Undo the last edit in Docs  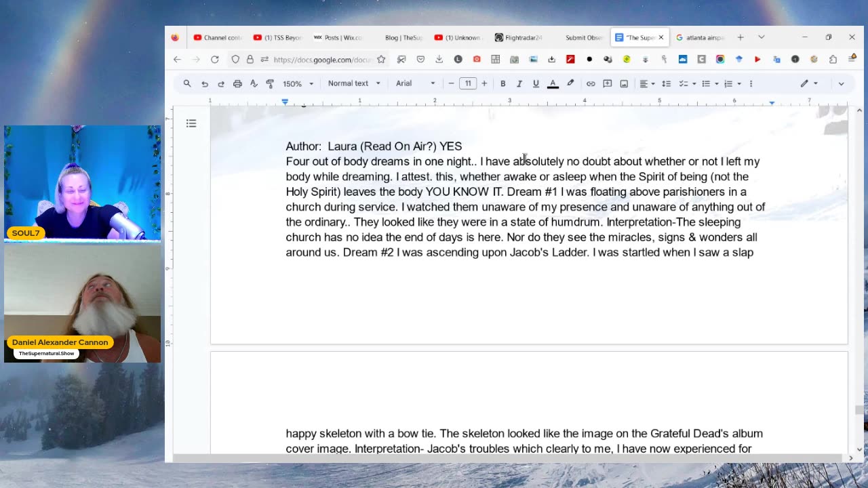(x=204, y=83)
